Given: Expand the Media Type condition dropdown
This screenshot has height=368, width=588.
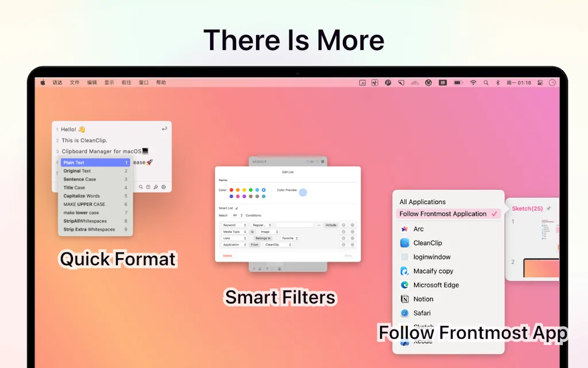Looking at the screenshot, I should 234,232.
